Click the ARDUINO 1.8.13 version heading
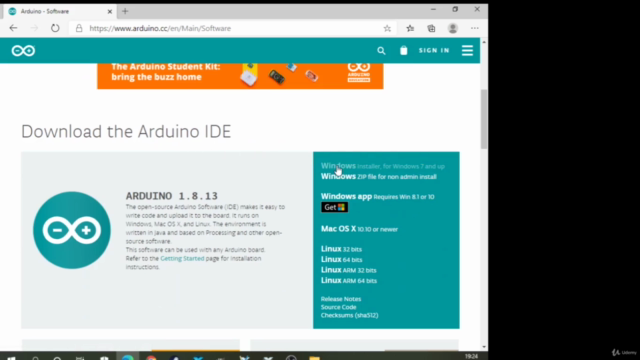The height and width of the screenshot is (360, 640). (x=172, y=196)
